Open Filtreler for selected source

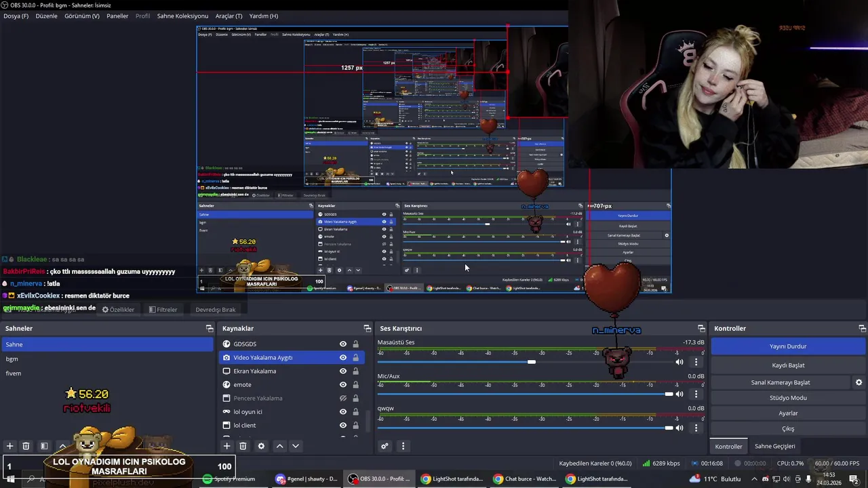(x=163, y=310)
